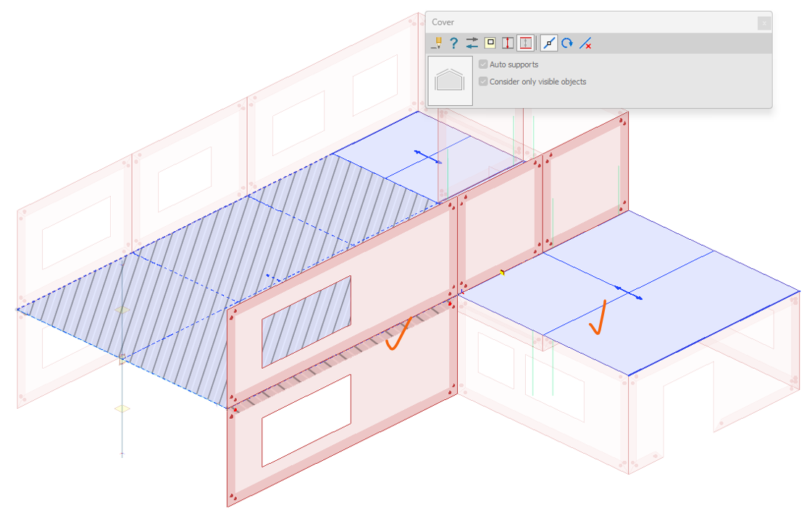Click the house-shaped cover preview thumbnail

450,80
